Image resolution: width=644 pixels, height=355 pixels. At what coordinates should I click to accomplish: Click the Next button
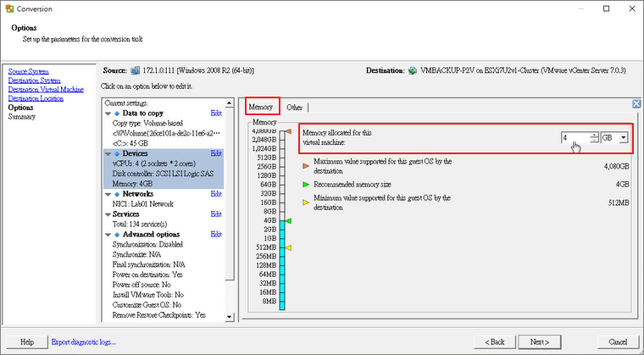point(539,341)
